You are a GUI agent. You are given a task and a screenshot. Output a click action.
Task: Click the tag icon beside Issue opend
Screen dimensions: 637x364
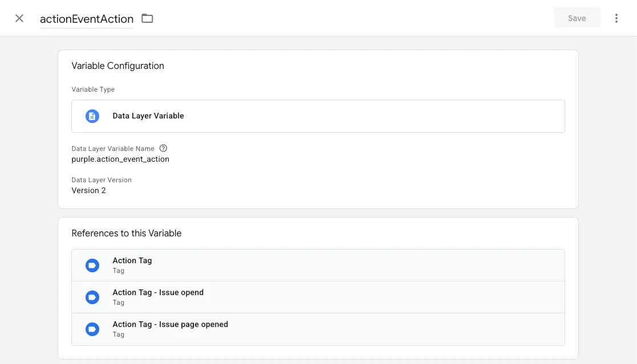click(92, 297)
